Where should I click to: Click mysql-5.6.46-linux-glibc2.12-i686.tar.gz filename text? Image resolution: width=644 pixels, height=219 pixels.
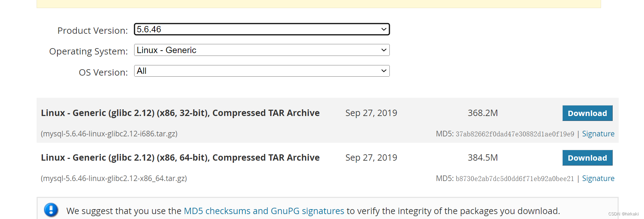pyautogui.click(x=109, y=134)
